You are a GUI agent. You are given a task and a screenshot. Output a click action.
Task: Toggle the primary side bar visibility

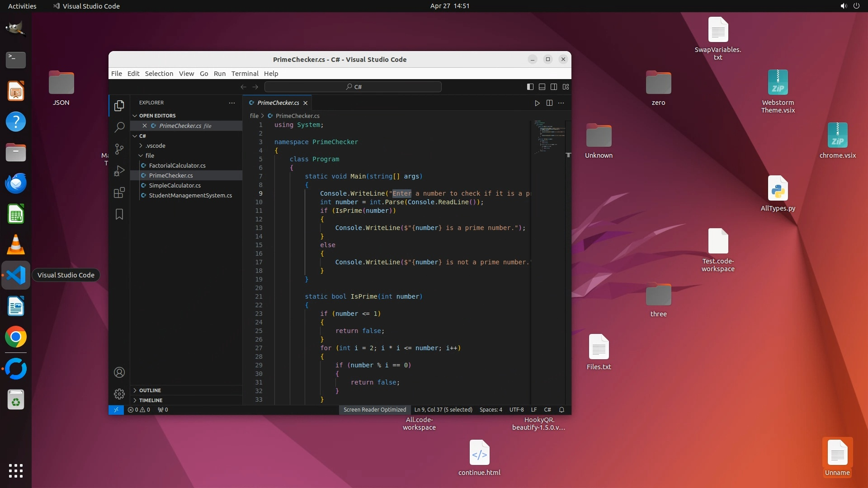pyautogui.click(x=530, y=87)
